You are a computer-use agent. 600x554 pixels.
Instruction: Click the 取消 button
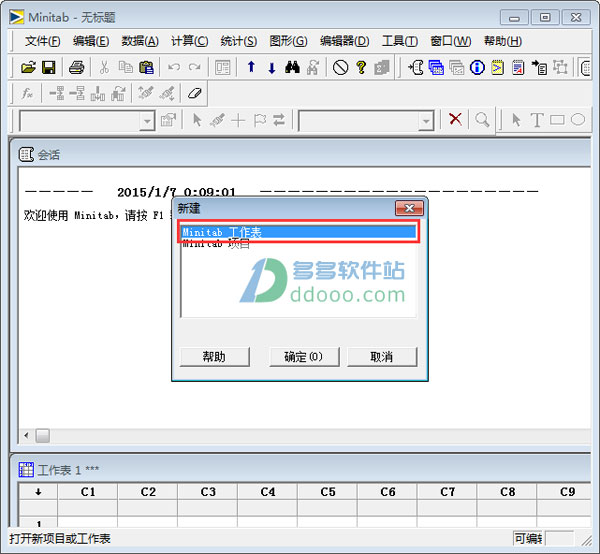click(382, 357)
